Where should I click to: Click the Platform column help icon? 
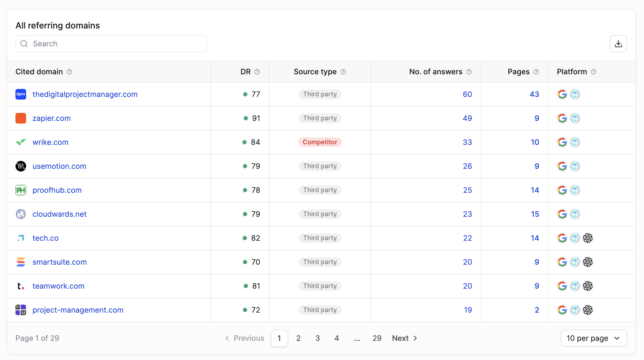coord(593,72)
